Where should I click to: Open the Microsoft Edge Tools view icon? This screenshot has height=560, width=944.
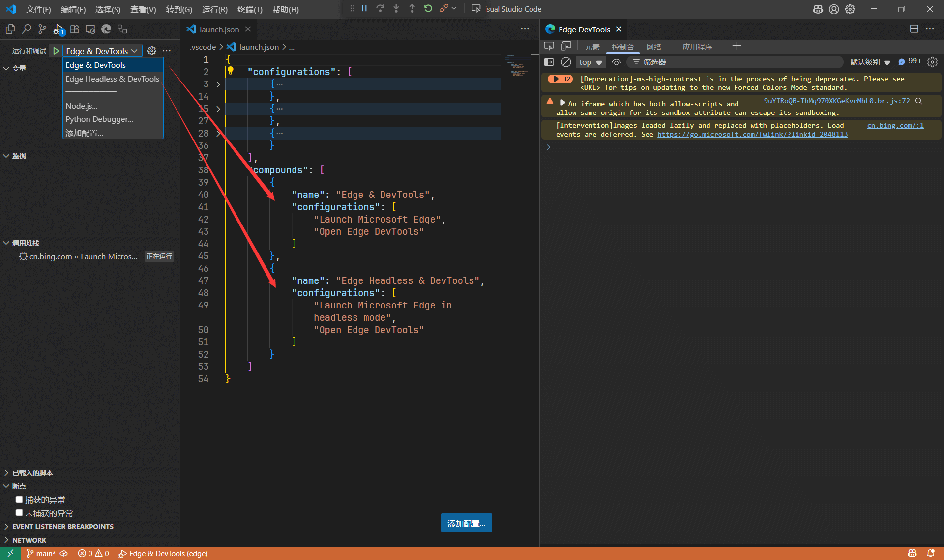click(x=106, y=29)
